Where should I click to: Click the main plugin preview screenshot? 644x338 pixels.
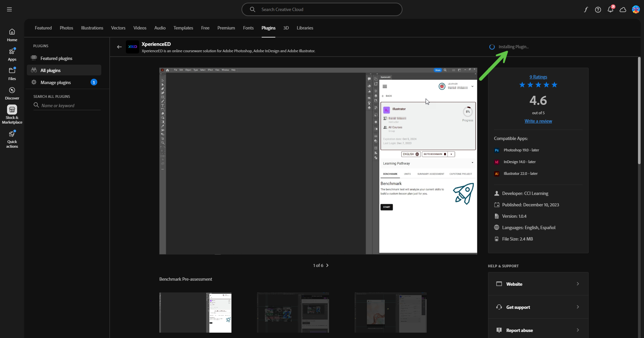[318, 161]
